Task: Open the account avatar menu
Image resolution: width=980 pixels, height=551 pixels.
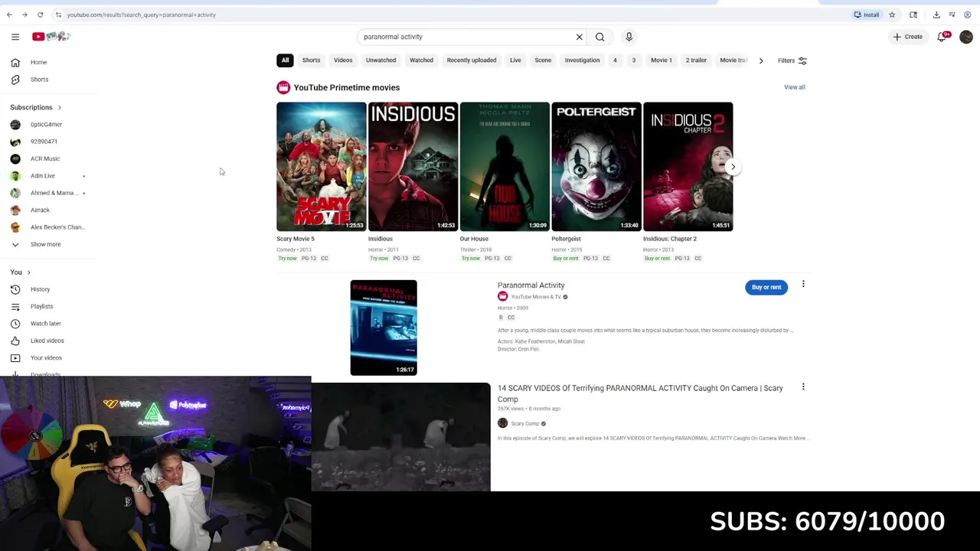Action: click(966, 37)
